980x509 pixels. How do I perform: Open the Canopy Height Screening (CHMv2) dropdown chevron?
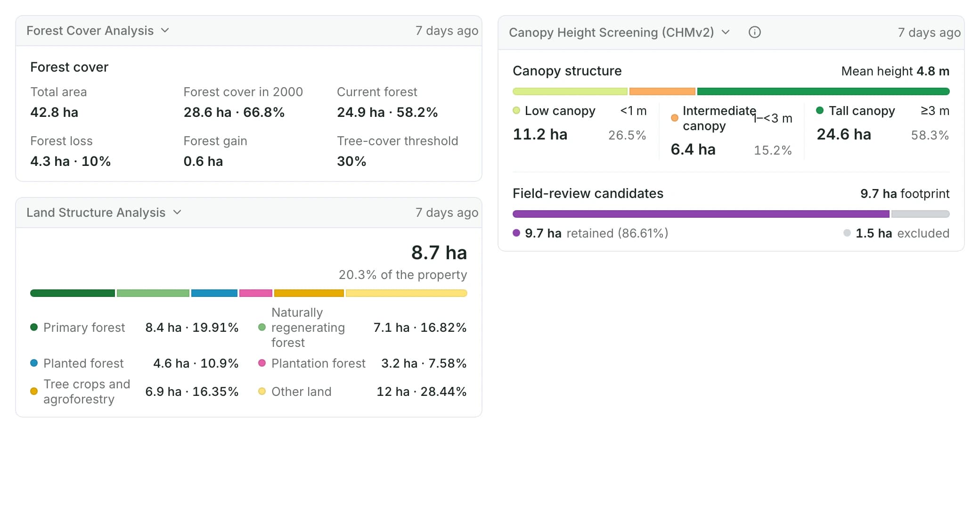(726, 32)
